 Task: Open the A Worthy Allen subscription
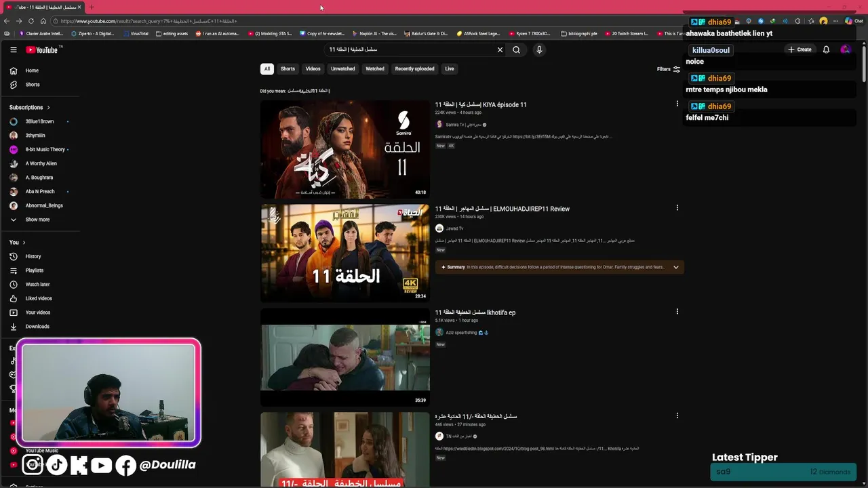(39, 163)
